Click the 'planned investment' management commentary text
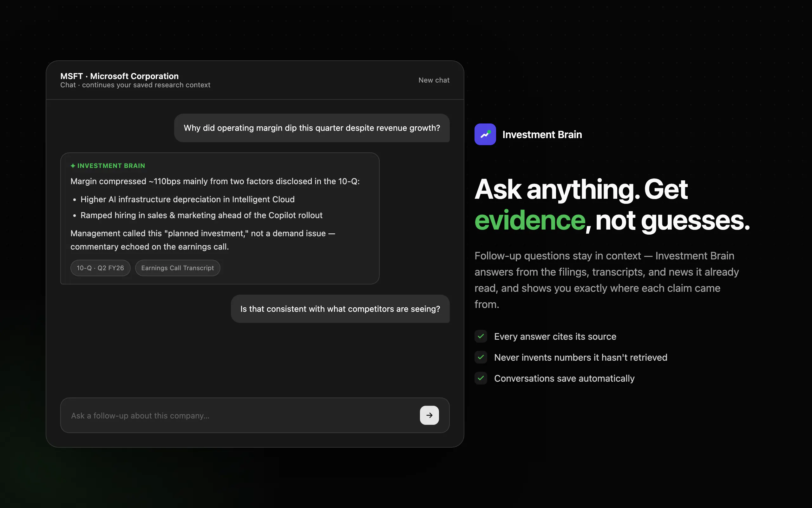 point(203,240)
